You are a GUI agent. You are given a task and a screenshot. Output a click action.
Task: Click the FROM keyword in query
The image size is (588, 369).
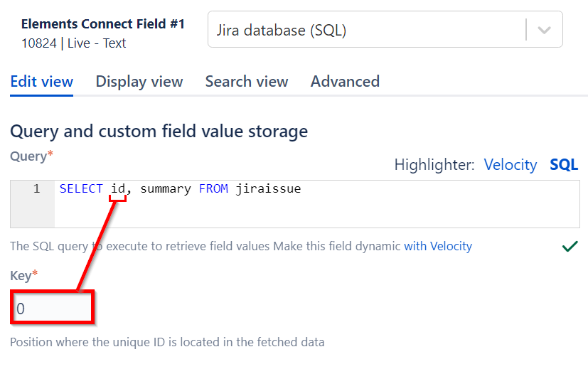[213, 189]
